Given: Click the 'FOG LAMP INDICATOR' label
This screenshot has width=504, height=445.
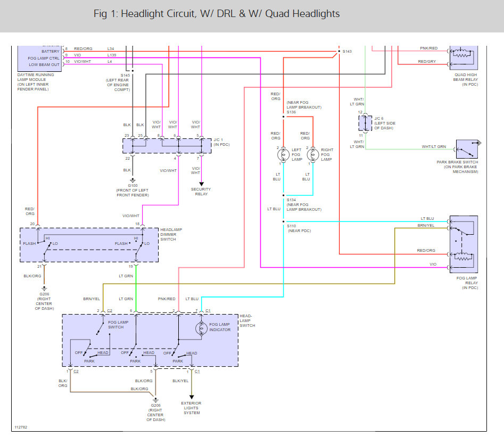Looking at the screenshot, I should coord(220,327).
